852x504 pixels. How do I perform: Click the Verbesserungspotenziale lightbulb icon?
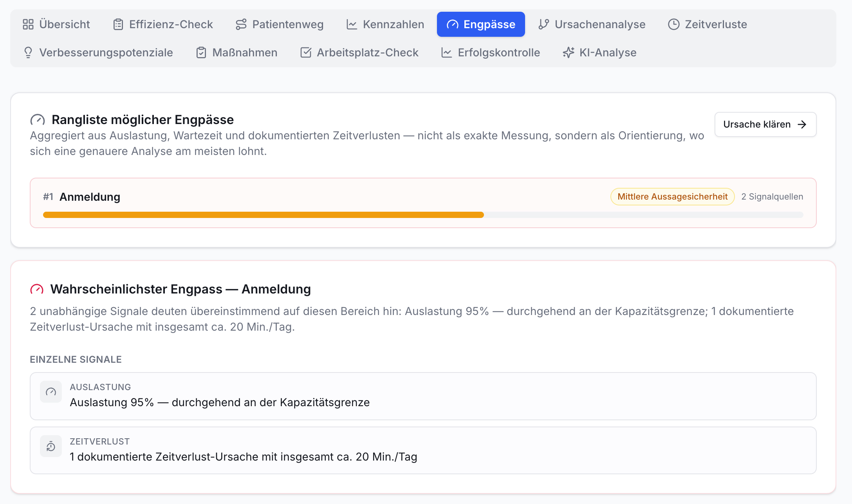(28, 52)
